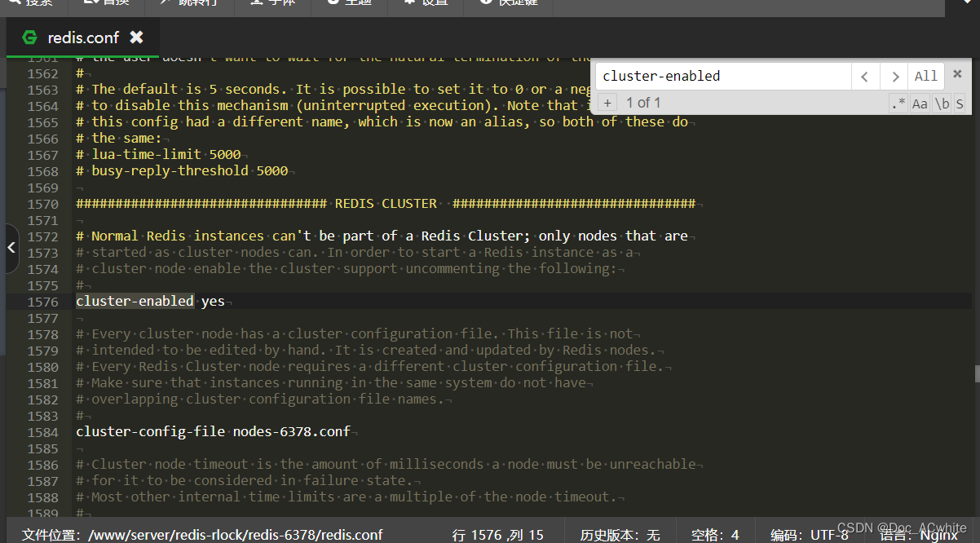This screenshot has width=980, height=543.
Task: Click 'cluster-config-file nodes-6378.conf' line
Action: click(213, 432)
